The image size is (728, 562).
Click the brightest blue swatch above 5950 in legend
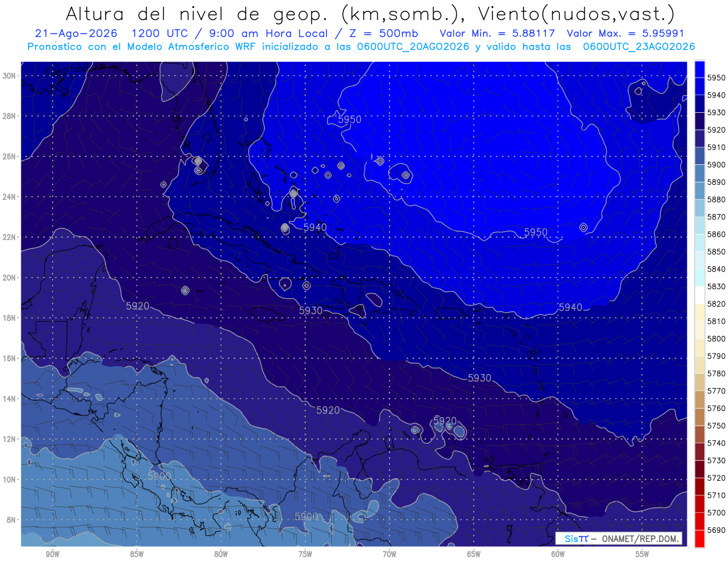[699, 69]
